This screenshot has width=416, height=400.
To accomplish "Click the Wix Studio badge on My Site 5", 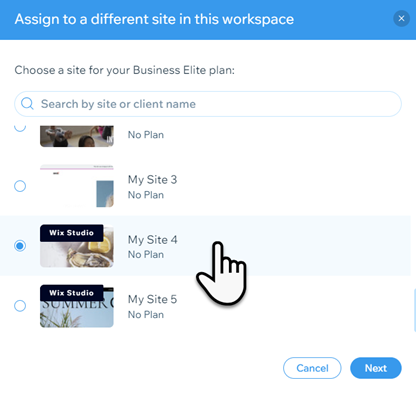I will click(x=71, y=293).
